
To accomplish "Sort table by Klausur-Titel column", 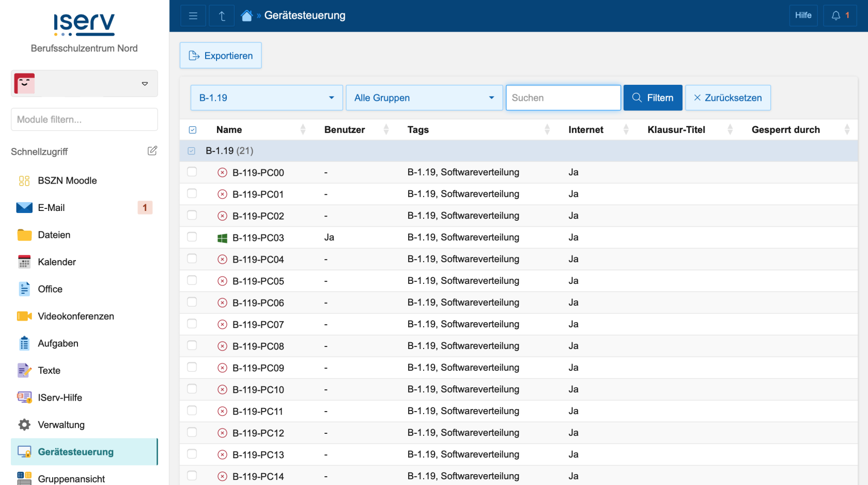I will (x=690, y=130).
